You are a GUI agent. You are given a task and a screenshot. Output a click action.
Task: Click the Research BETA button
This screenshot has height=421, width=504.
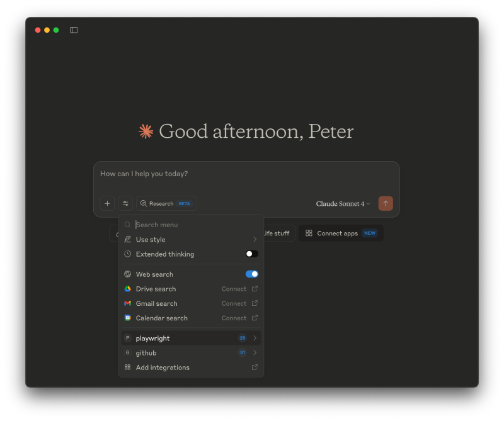click(x=166, y=204)
